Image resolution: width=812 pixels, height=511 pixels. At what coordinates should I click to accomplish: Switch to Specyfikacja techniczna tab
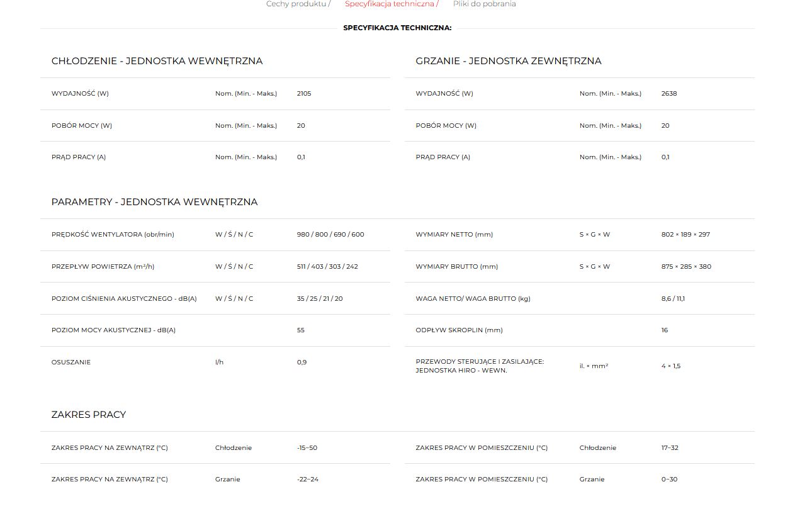[x=389, y=4]
